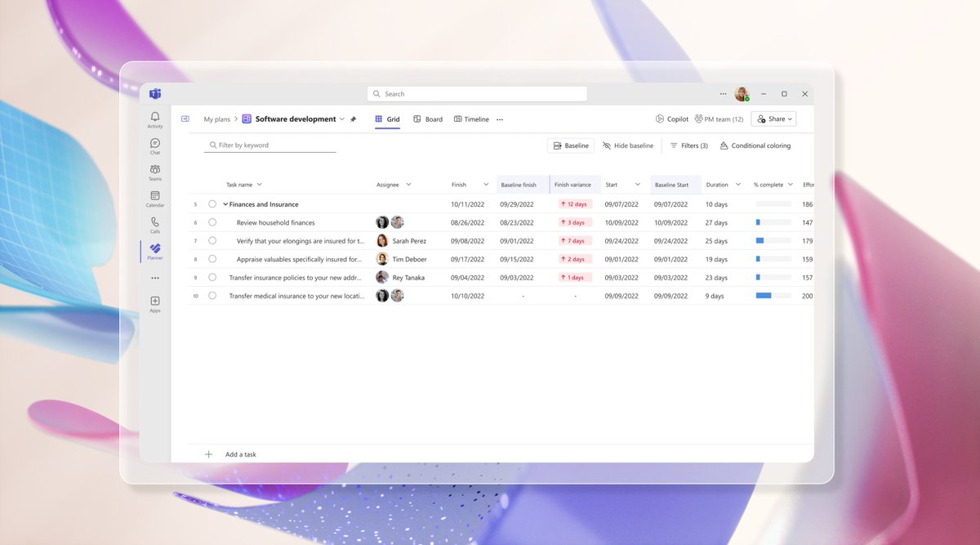This screenshot has width=980, height=545.
Task: Pin the Software development plan
Action: tap(354, 119)
